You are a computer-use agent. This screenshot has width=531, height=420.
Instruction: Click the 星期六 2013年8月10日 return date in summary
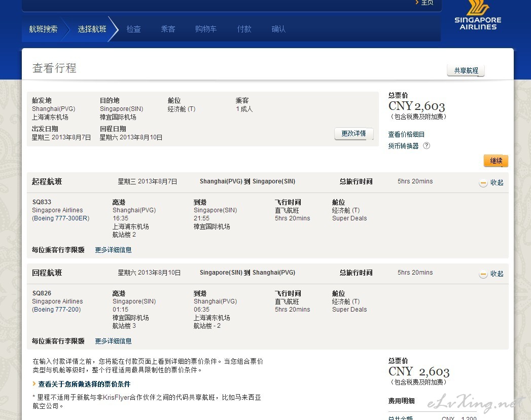point(131,137)
